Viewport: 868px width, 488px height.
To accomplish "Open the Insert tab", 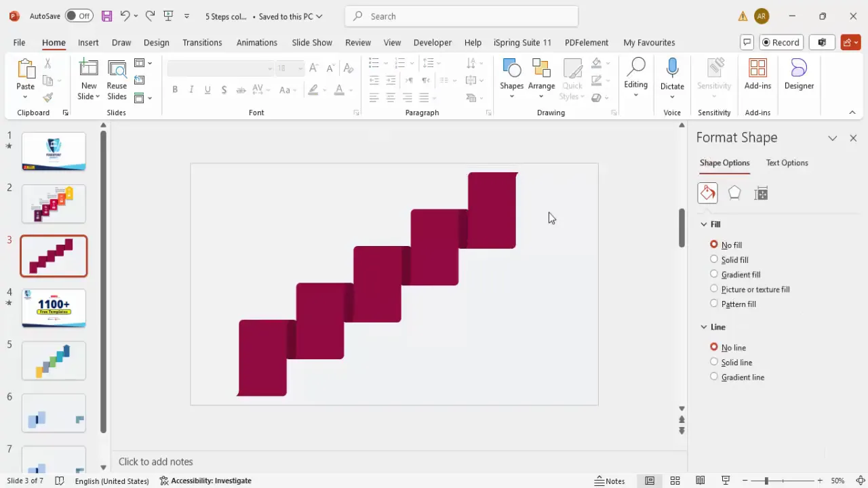I will [88, 42].
